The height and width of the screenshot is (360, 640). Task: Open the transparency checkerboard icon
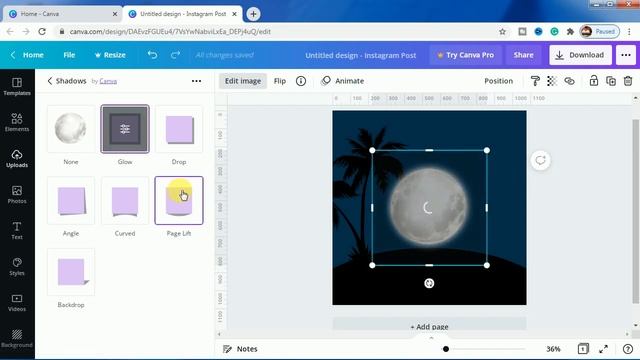(x=552, y=81)
